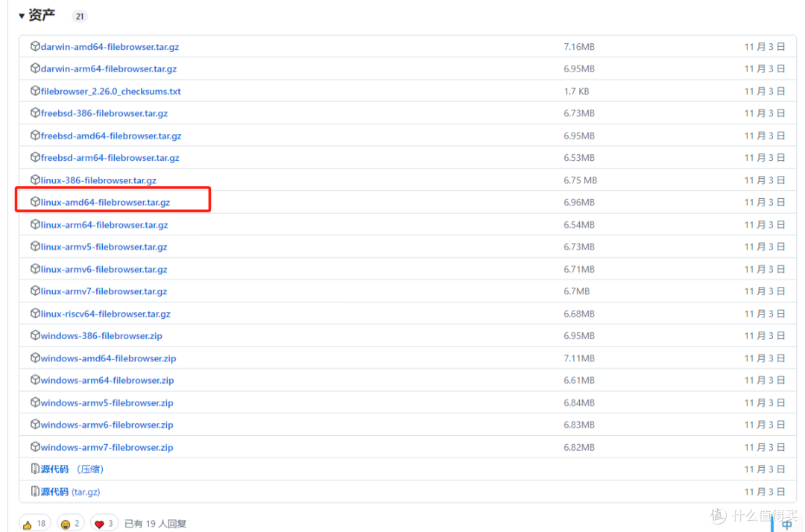This screenshot has height=532, width=805.
Task: Download windows-amd64-filebrowser.zip
Action: point(108,358)
